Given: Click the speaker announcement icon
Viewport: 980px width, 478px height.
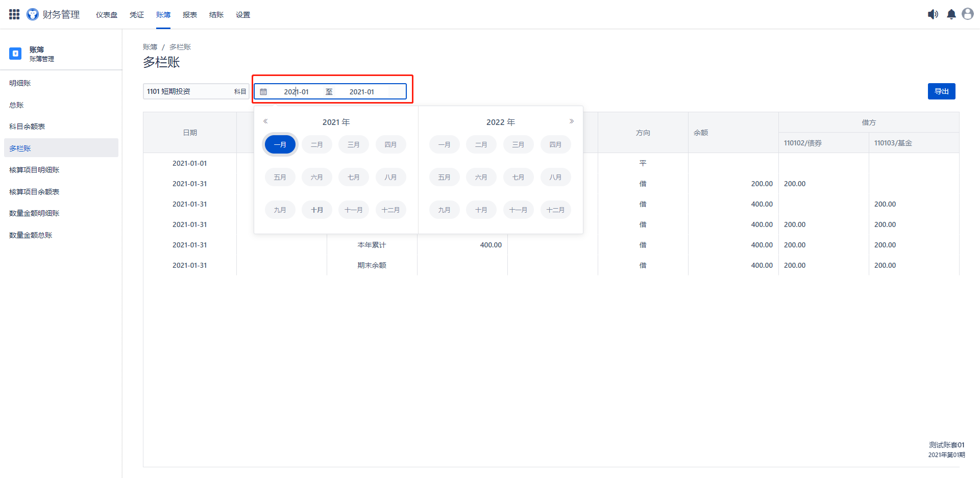Looking at the screenshot, I should coord(933,14).
